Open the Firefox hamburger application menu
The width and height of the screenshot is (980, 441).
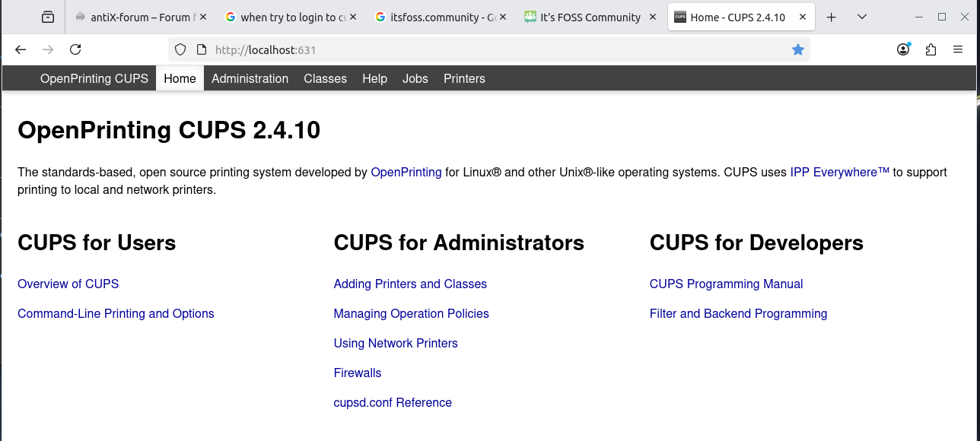click(958, 49)
